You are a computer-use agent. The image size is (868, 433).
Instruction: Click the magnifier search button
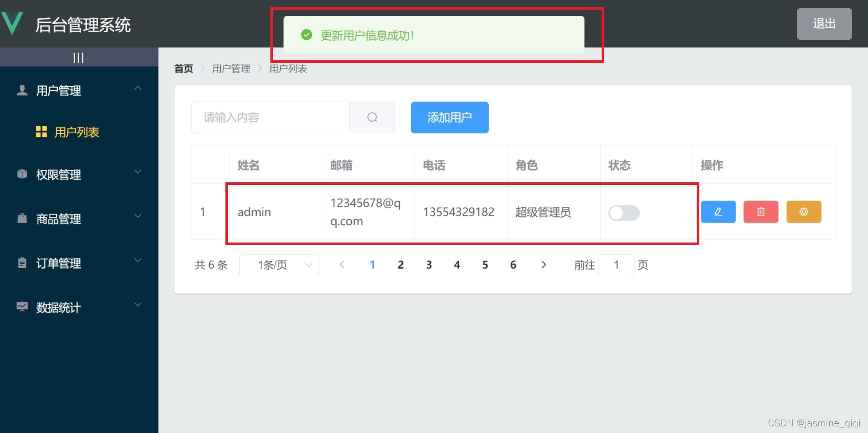[x=372, y=117]
